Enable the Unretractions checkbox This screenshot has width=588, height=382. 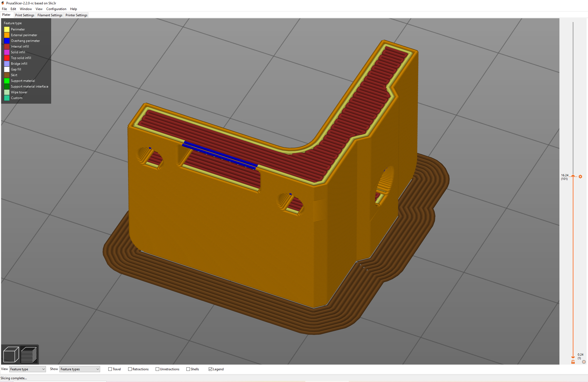pos(157,369)
